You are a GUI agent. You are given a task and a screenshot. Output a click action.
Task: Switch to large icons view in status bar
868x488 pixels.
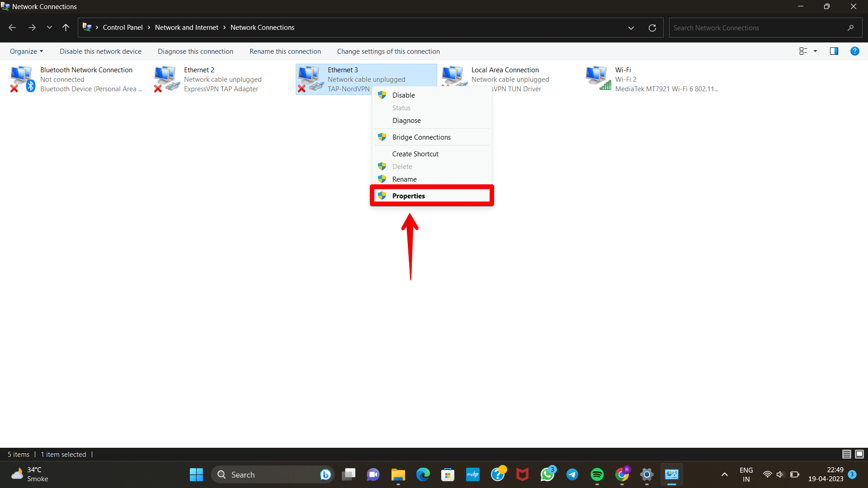(x=859, y=454)
